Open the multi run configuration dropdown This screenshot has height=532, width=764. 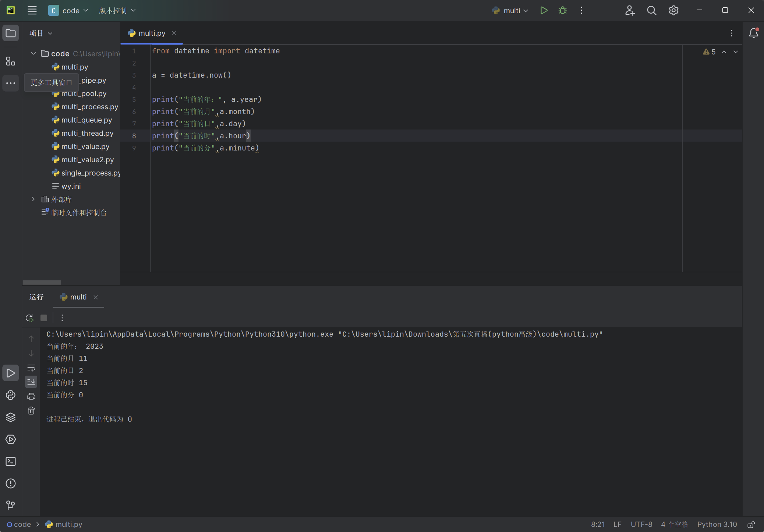(510, 11)
